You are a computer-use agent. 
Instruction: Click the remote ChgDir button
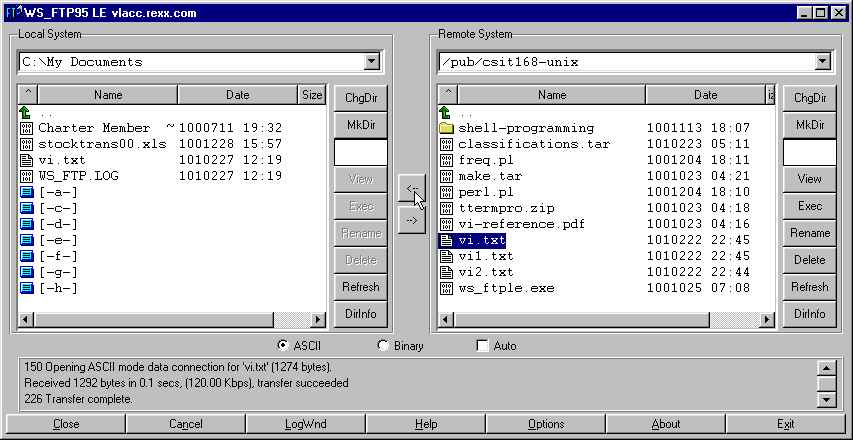click(x=809, y=98)
